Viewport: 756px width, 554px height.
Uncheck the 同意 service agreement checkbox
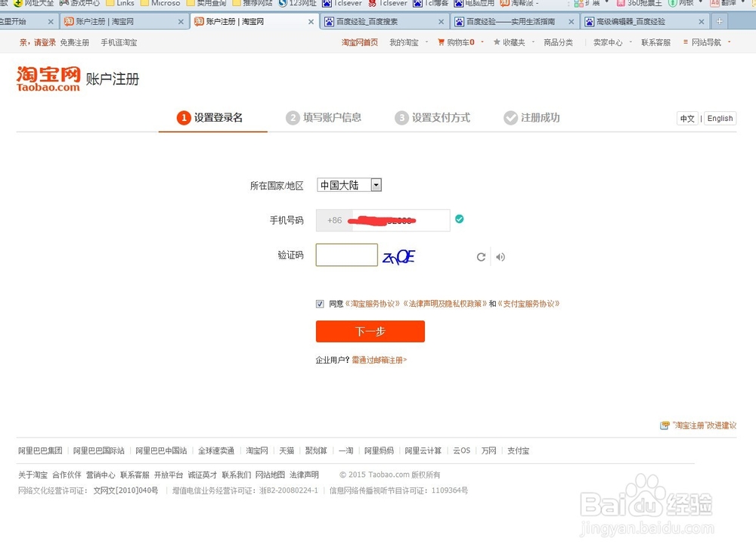(321, 303)
